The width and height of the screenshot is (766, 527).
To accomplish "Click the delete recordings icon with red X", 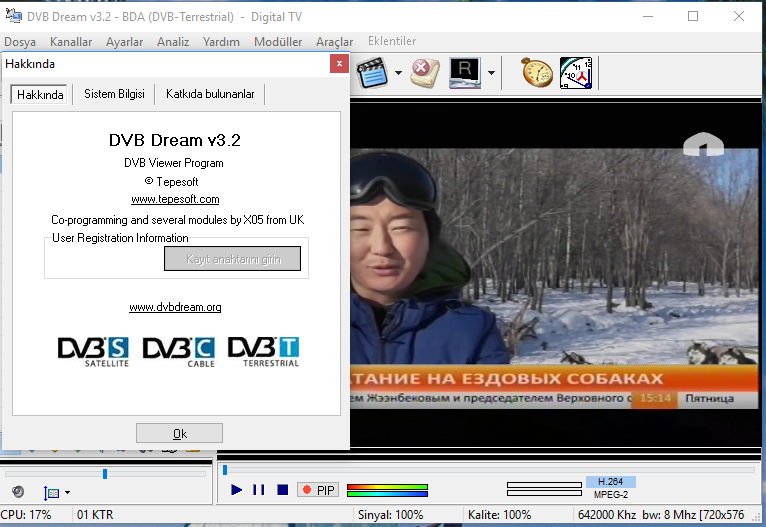I will pyautogui.click(x=425, y=73).
